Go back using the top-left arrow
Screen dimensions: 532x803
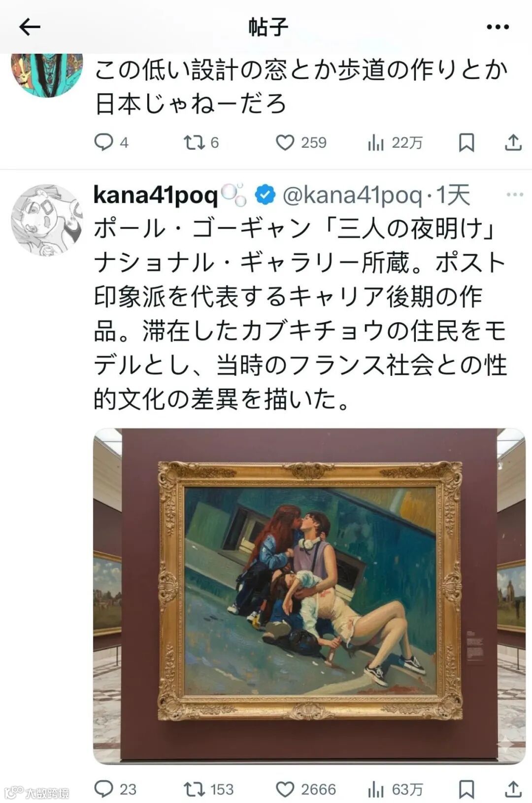pyautogui.click(x=29, y=27)
